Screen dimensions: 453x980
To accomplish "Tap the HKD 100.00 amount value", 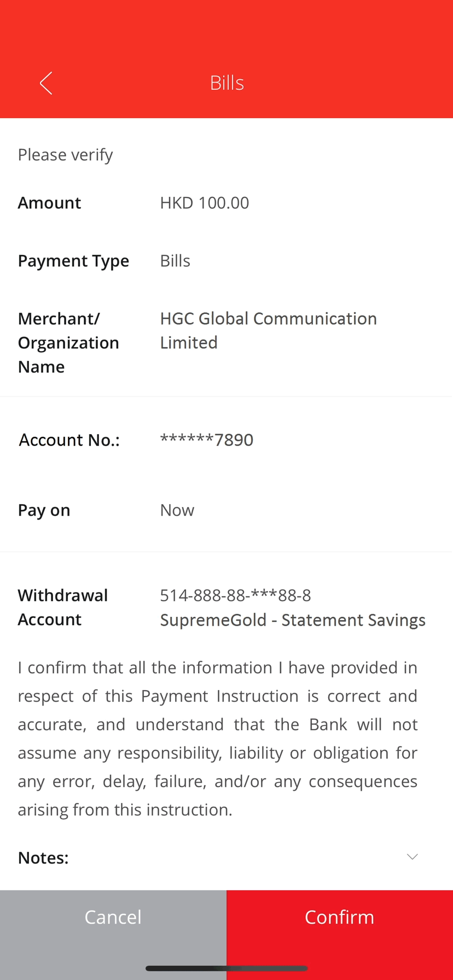I will [205, 202].
